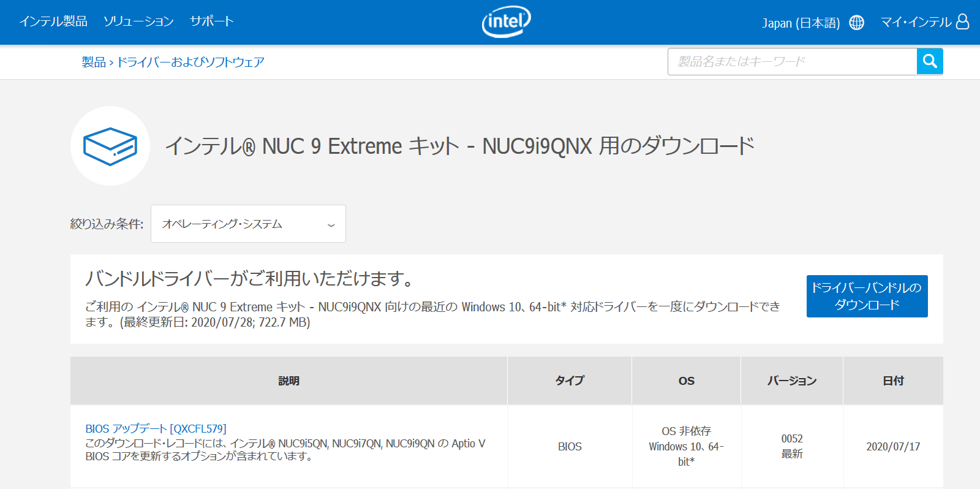The width and height of the screenshot is (980, 489).
Task: Open ドライバーおよびソフトウェア breadcrumb link
Action: point(190,62)
